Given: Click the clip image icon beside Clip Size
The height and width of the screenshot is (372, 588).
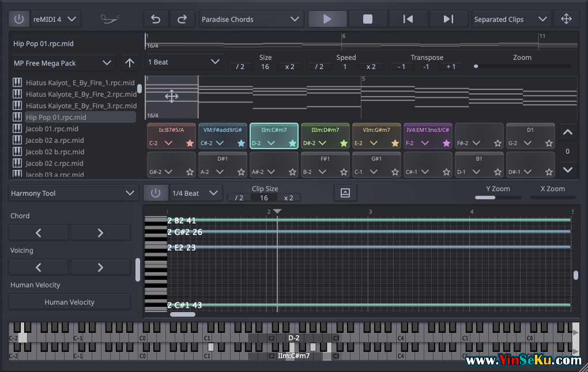Looking at the screenshot, I should 345,193.
